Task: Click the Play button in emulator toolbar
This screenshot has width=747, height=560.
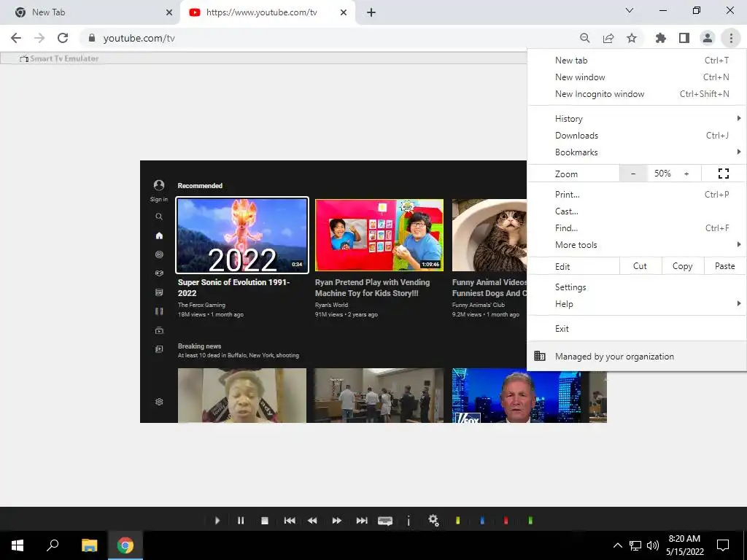Action: pos(217,521)
